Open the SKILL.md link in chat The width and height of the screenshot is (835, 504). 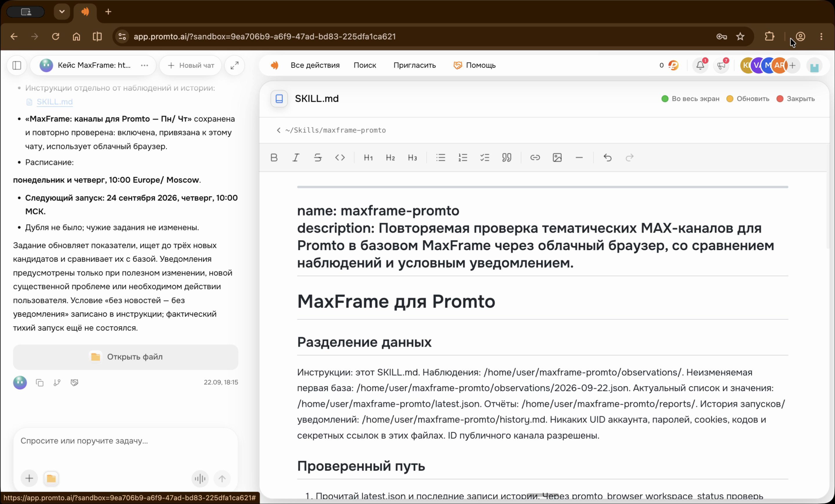pyautogui.click(x=55, y=102)
